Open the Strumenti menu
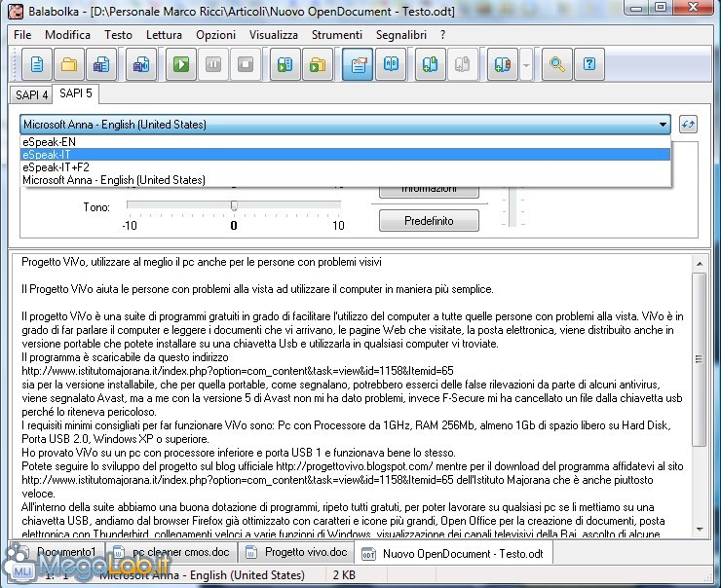The image size is (721, 588). 336,35
